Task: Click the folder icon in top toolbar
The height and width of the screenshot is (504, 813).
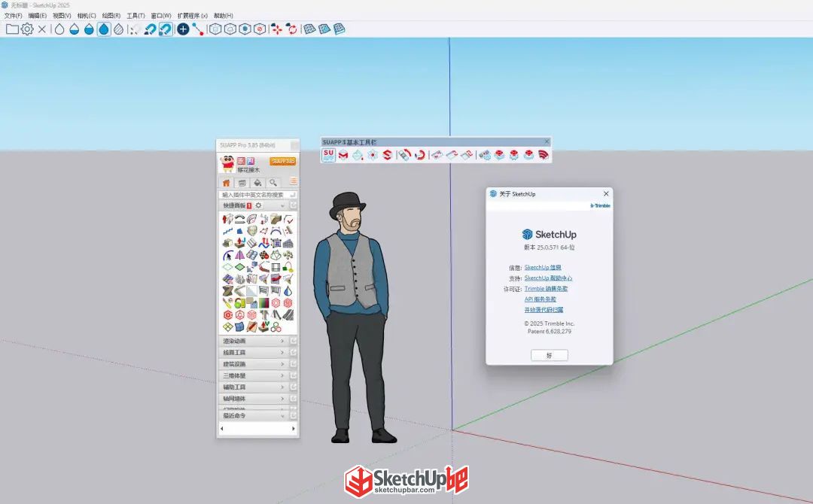Action: click(x=12, y=29)
